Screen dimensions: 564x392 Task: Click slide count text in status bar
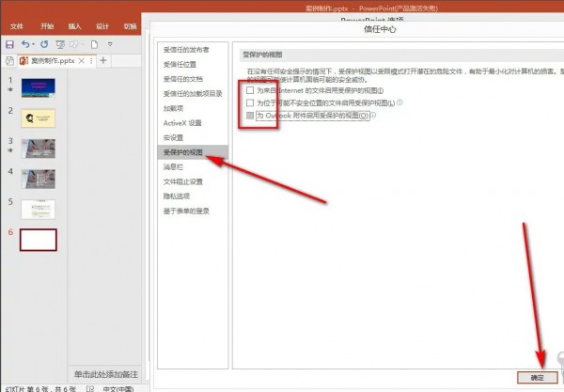tap(40, 389)
